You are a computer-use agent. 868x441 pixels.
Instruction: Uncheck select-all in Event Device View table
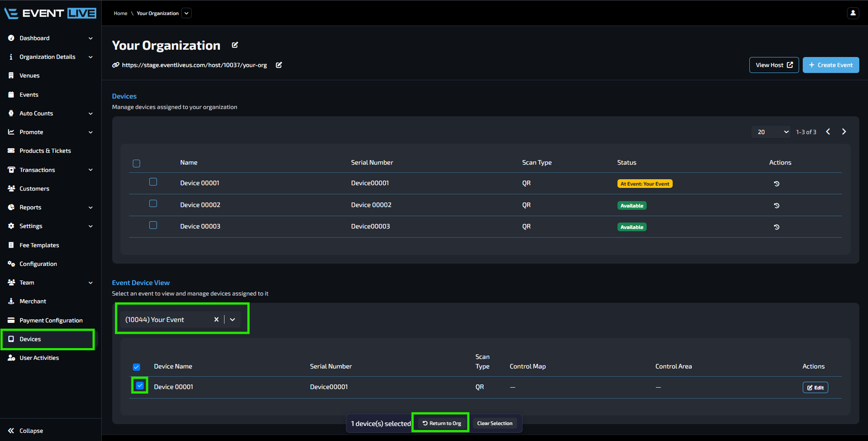[x=136, y=367]
